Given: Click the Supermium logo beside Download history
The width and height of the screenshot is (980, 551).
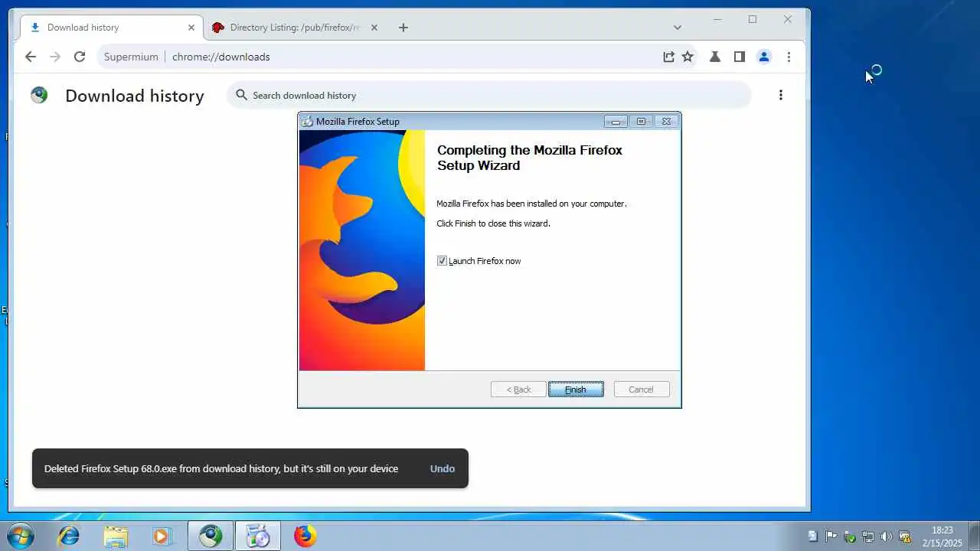Looking at the screenshot, I should (39, 95).
